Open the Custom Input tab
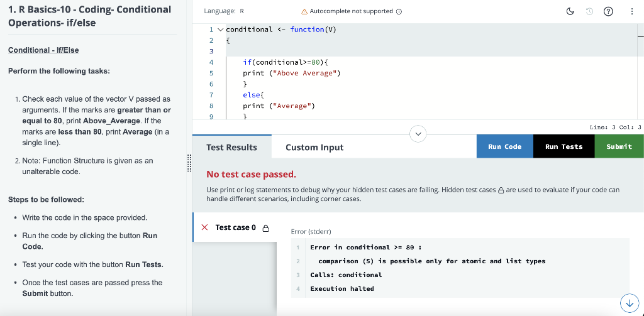The width and height of the screenshot is (644, 316). (x=314, y=148)
